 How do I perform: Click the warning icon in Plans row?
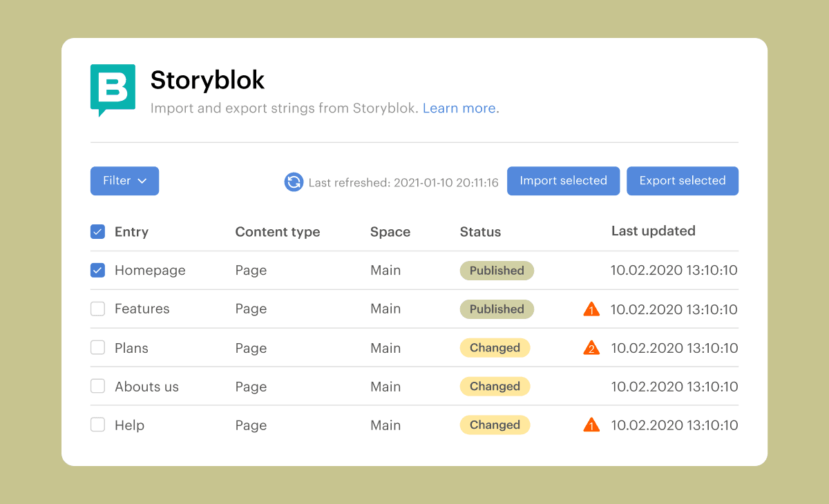(591, 348)
